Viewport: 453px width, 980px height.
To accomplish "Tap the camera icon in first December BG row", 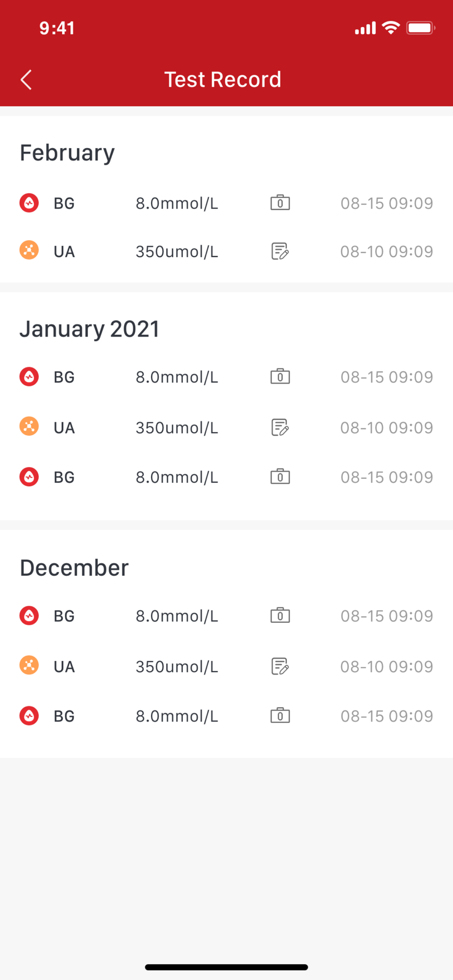I will coord(280,615).
